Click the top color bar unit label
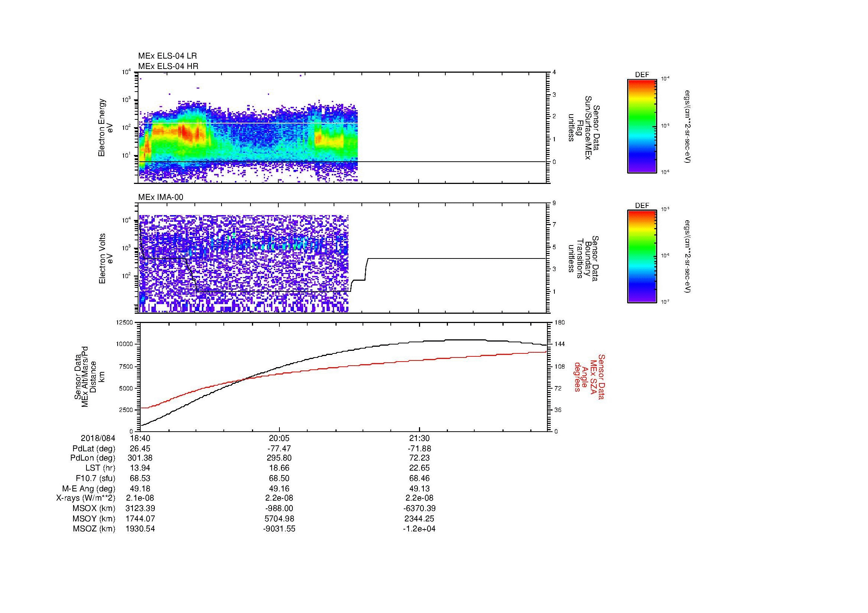The height and width of the screenshot is (613, 868). coord(688,126)
